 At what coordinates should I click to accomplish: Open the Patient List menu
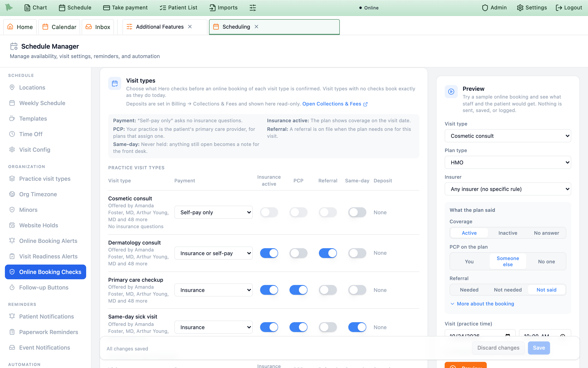pyautogui.click(x=178, y=8)
